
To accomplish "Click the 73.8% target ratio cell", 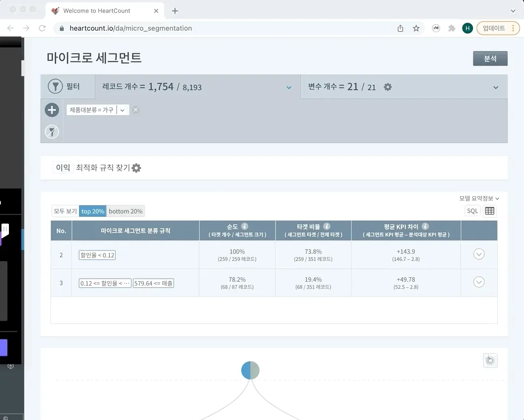I will click(313, 254).
